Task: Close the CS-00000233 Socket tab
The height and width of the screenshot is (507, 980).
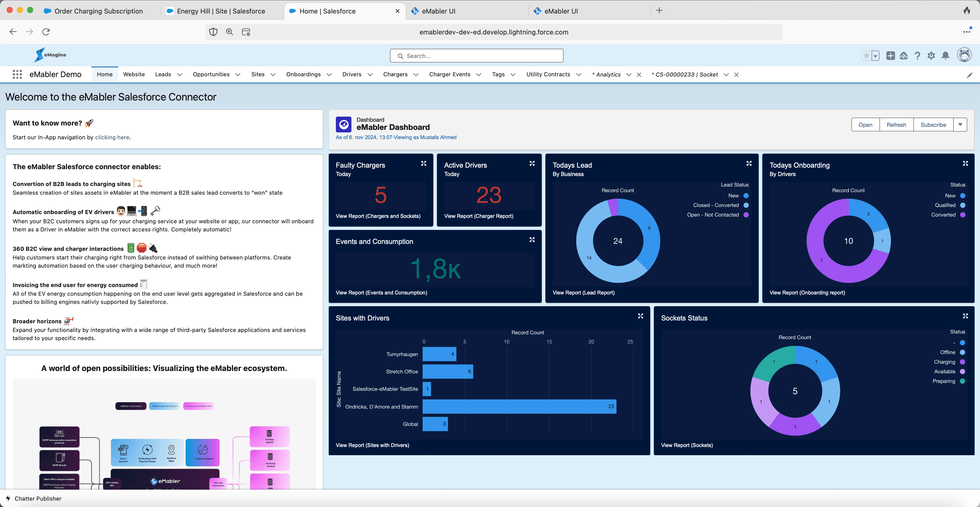Action: coord(737,75)
